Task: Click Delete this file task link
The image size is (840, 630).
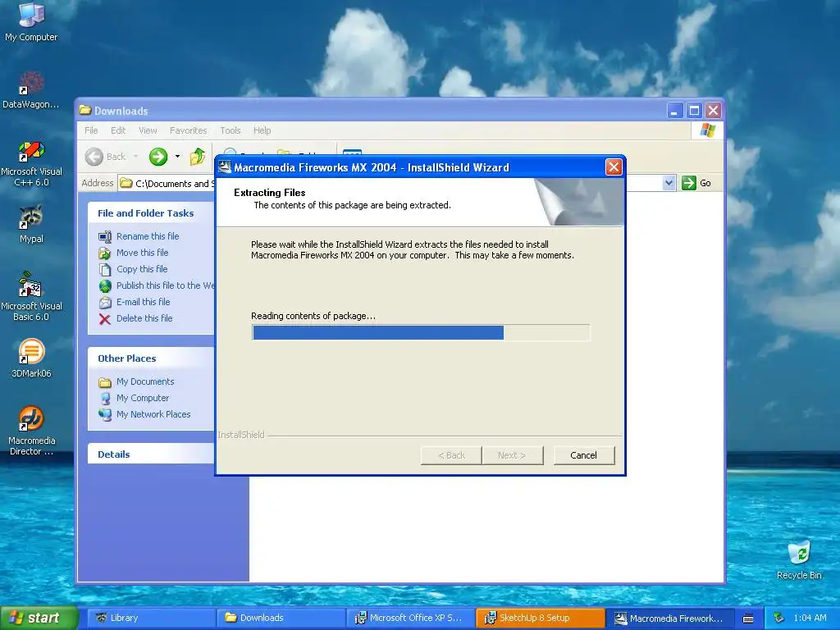Action: pyautogui.click(x=144, y=318)
